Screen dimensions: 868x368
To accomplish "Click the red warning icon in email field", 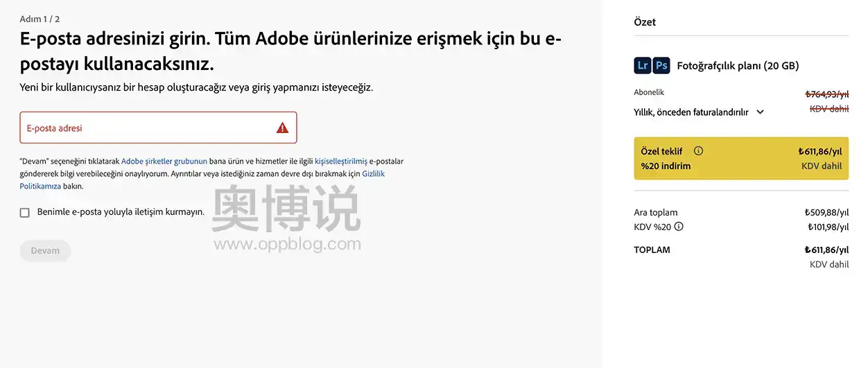I will pyautogui.click(x=282, y=128).
